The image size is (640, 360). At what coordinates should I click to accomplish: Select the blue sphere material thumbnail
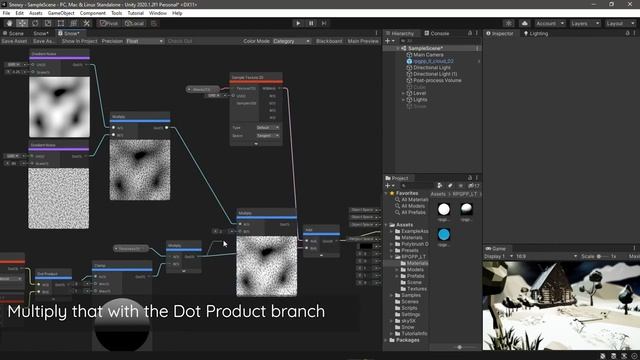(x=444, y=235)
